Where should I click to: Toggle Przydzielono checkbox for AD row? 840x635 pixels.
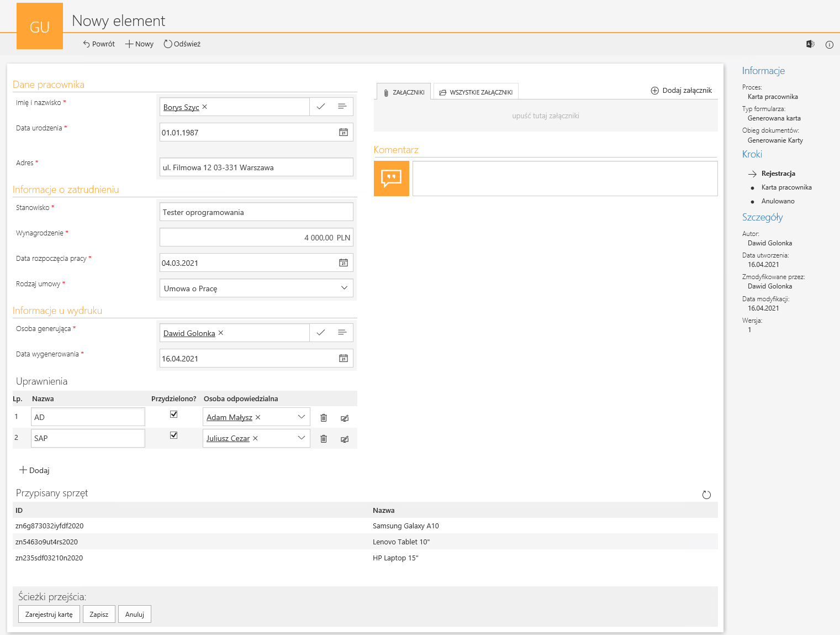tap(173, 414)
